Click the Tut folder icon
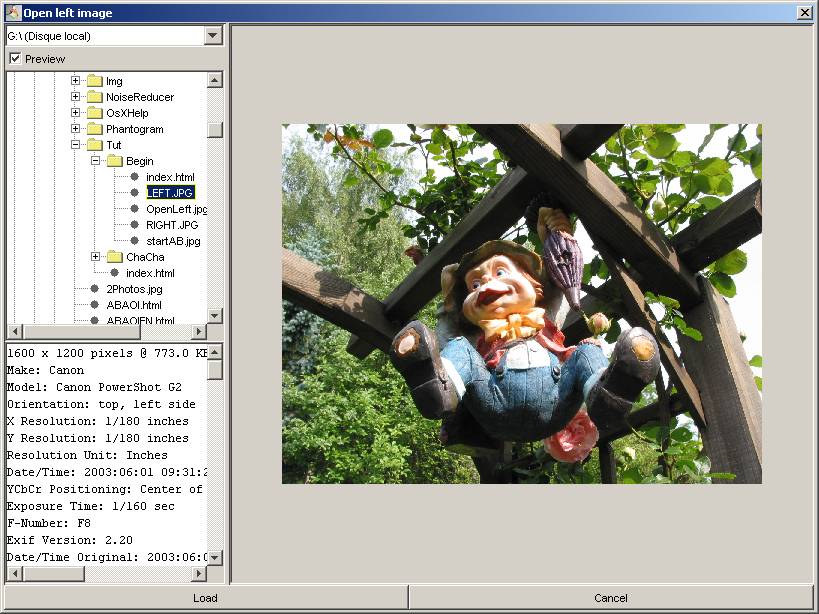 tap(95, 145)
